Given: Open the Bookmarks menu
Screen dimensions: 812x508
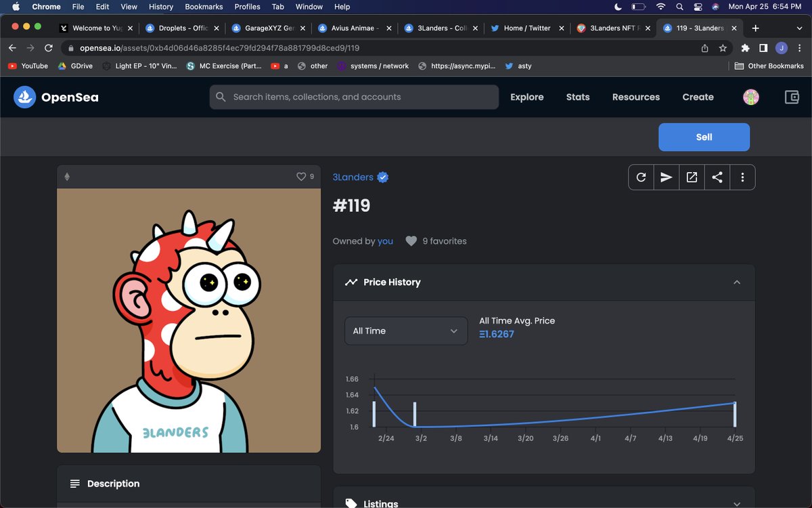Looking at the screenshot, I should [204, 7].
